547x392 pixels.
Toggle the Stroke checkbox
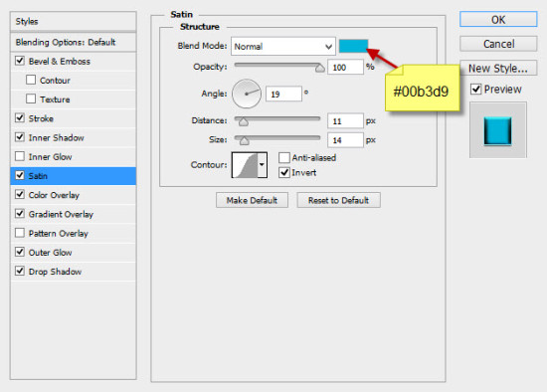pyautogui.click(x=20, y=118)
